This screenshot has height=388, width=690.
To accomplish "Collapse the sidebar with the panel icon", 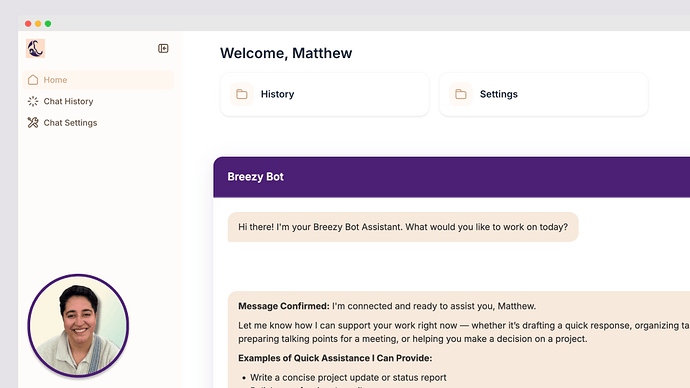I will pos(163,48).
